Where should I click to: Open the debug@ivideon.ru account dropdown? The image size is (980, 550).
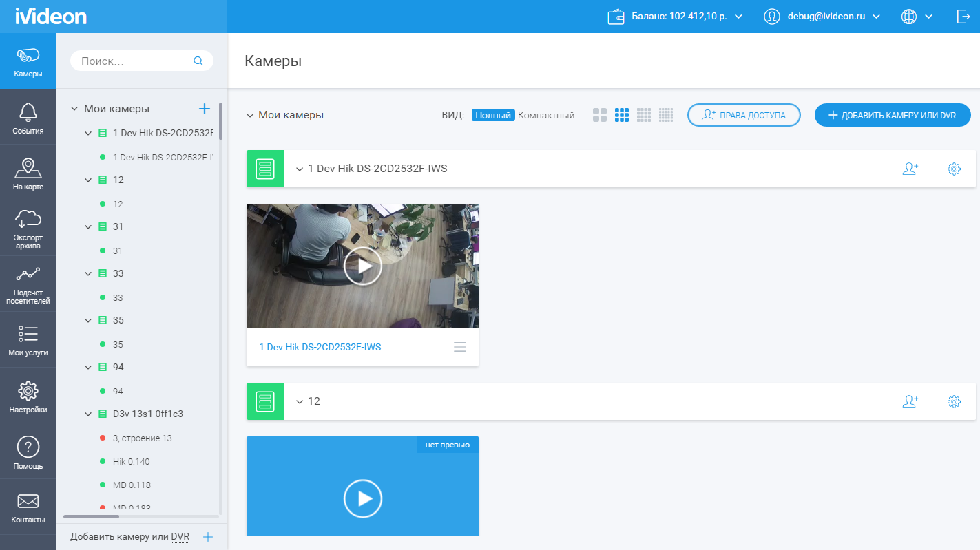pos(822,17)
